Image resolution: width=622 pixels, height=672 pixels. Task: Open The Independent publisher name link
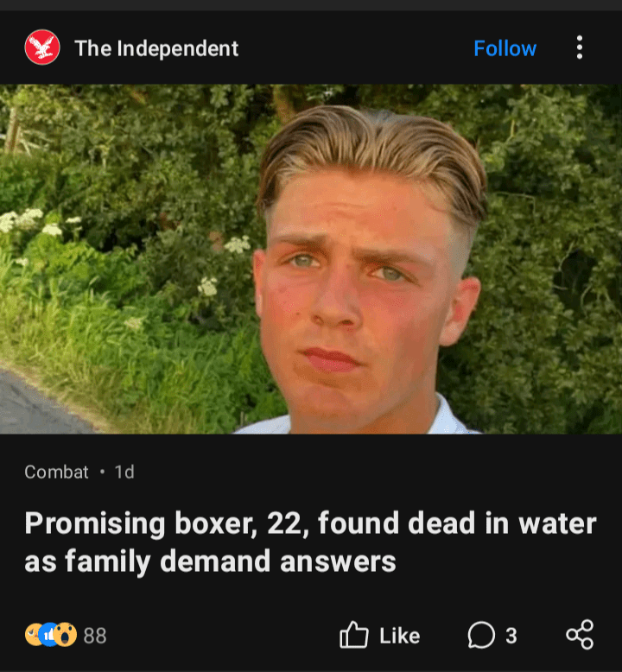click(156, 48)
